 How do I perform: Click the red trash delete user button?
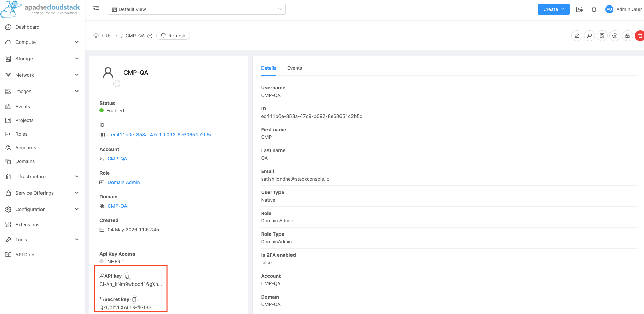[640, 36]
